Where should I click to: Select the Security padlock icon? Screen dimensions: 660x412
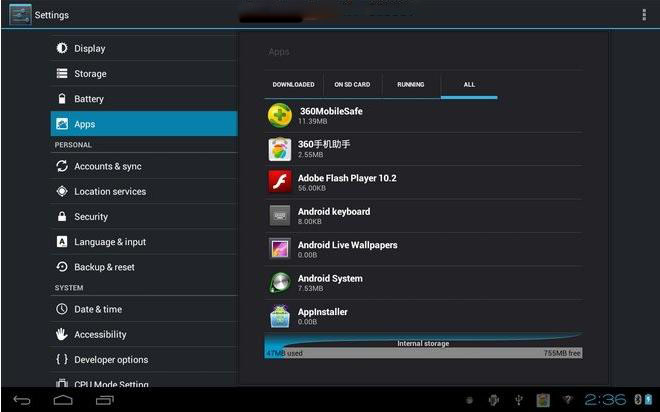[62, 216]
